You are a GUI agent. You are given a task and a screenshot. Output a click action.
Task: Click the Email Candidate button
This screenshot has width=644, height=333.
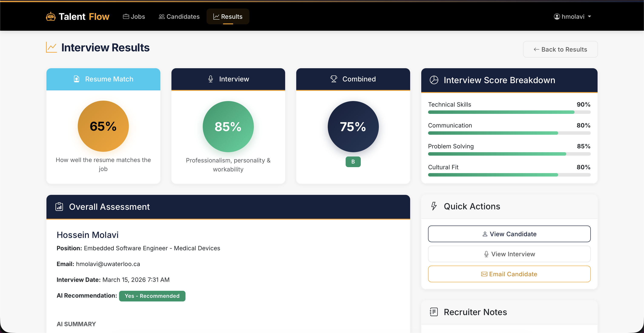(509, 274)
